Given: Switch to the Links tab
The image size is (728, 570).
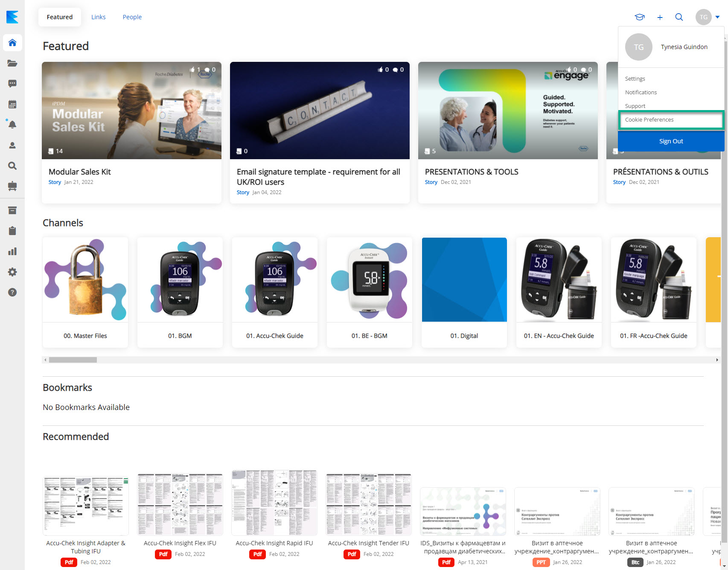Looking at the screenshot, I should (x=99, y=17).
